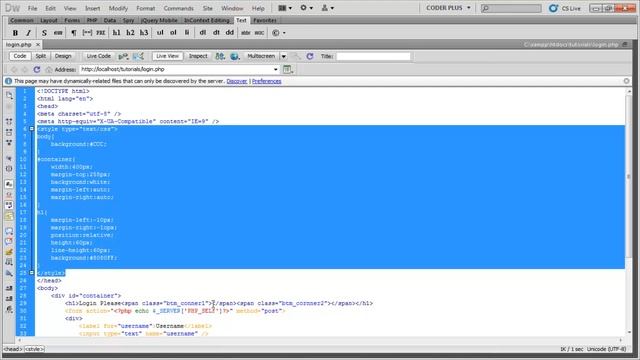Click the Title input field
Viewport: 640px width, 360px height.
(x=373, y=56)
